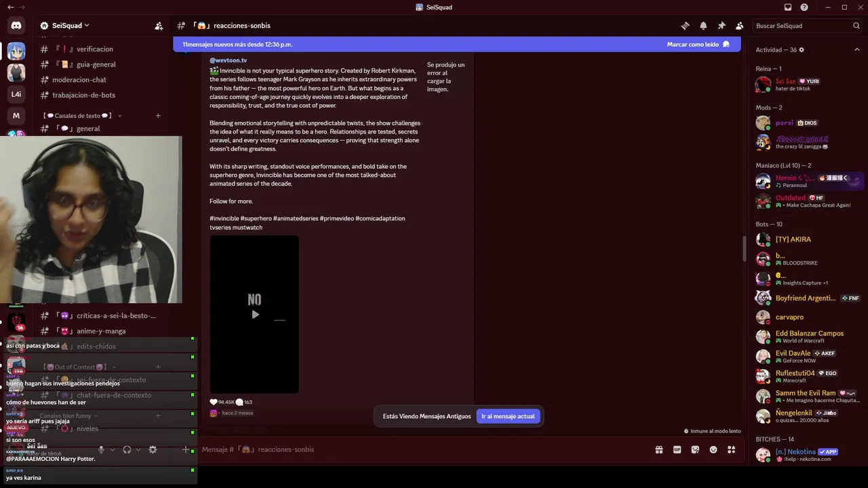Open the @wevtoon.tv link
Viewport: 868px width, 488px height.
[228, 60]
